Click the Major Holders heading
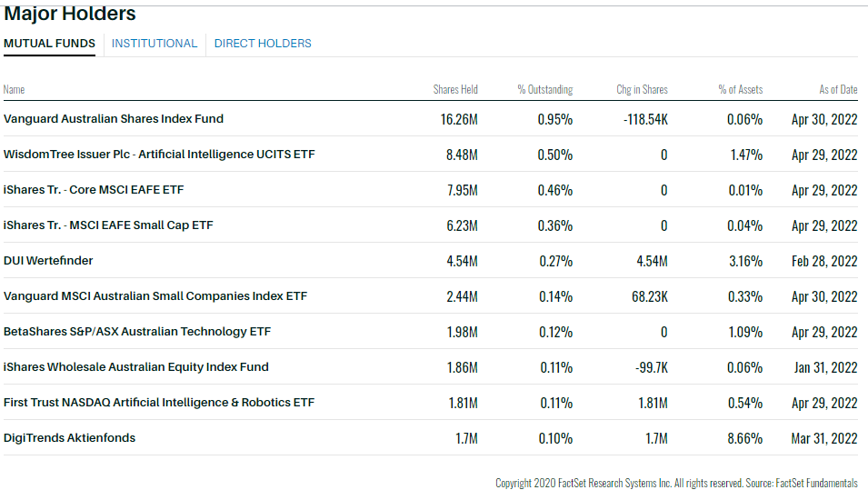The width and height of the screenshot is (868, 490). pos(70,14)
